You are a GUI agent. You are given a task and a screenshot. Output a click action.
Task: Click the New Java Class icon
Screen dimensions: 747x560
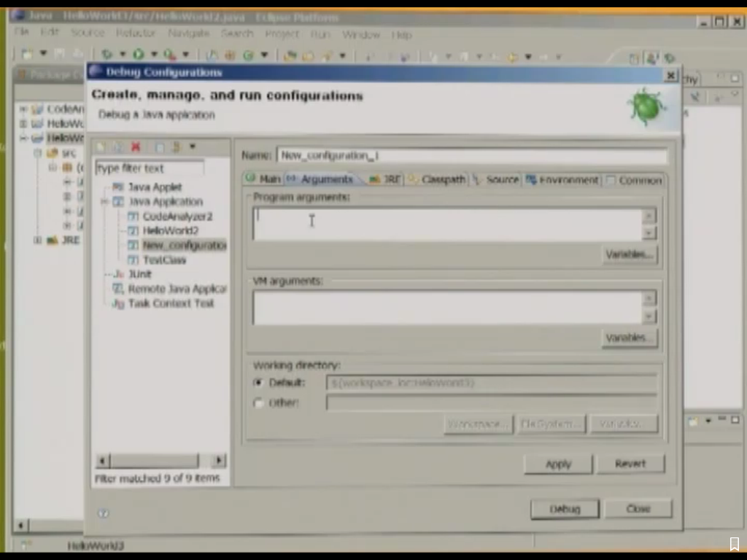click(x=248, y=55)
